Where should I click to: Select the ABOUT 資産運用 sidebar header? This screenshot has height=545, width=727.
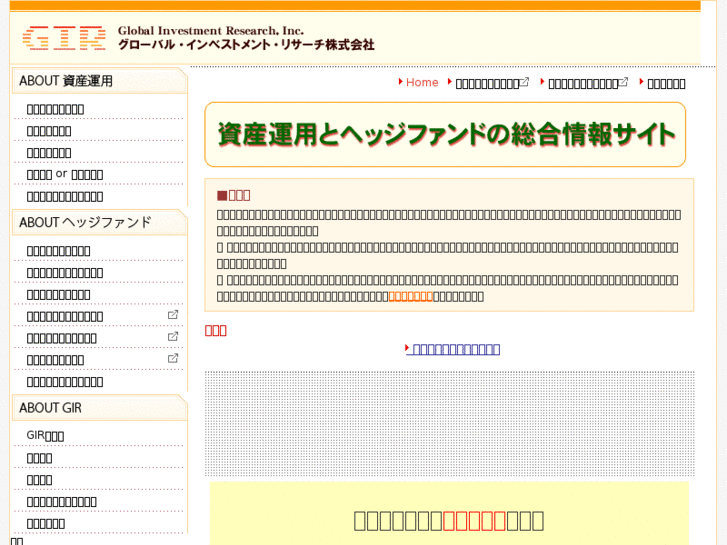pos(99,81)
